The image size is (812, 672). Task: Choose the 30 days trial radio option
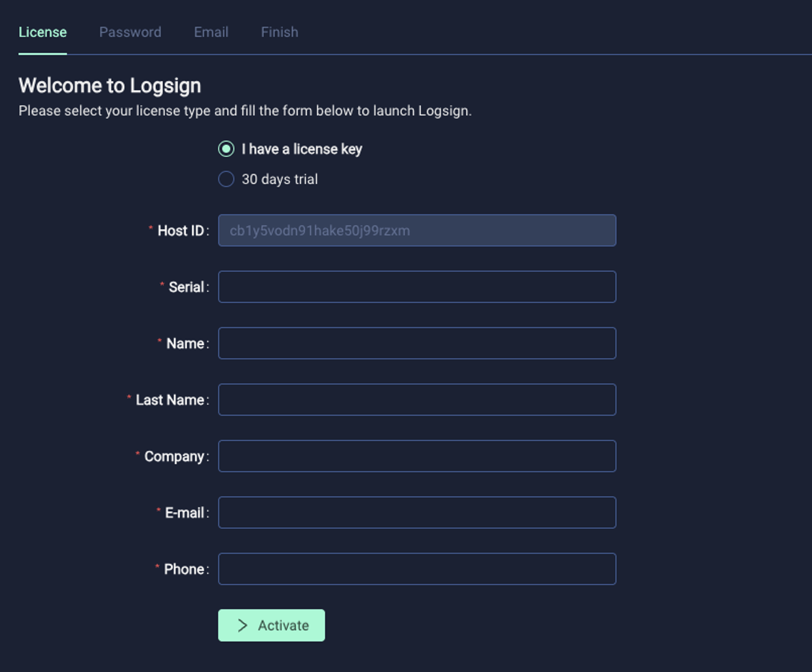click(226, 179)
